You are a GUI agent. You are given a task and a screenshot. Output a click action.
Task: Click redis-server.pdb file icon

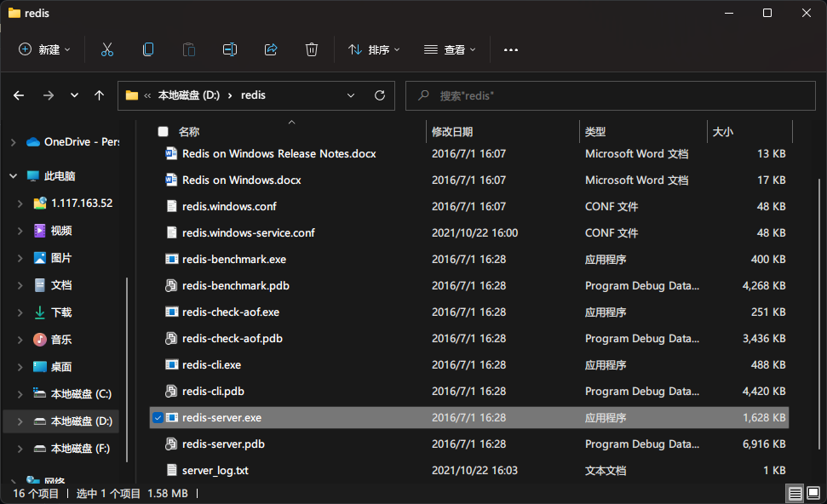171,444
